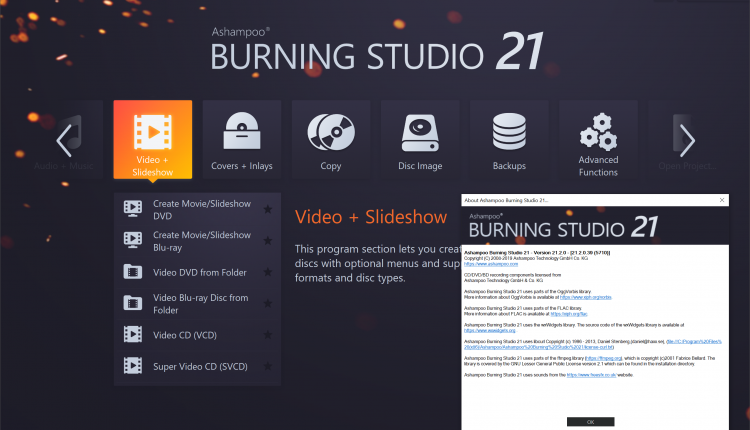
Task: Open the ffmpeg.org link
Action: click(x=604, y=358)
